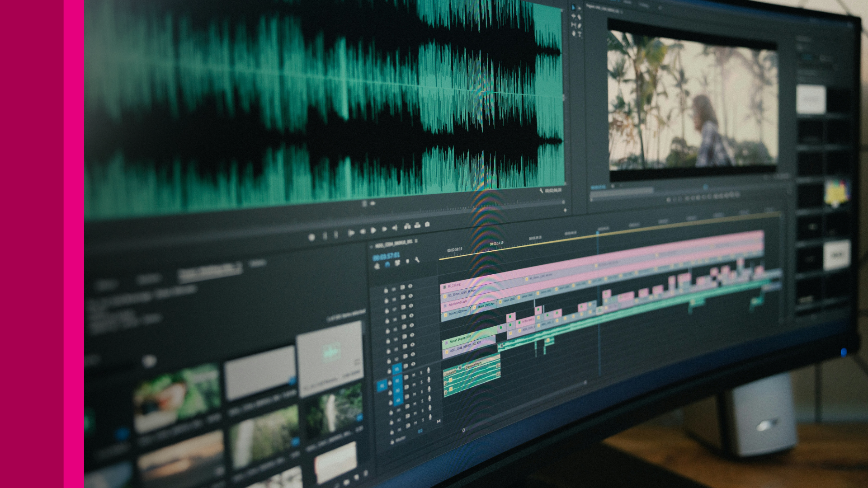Toggle the timeline Snap magnet icon
The width and height of the screenshot is (868, 488).
click(387, 265)
